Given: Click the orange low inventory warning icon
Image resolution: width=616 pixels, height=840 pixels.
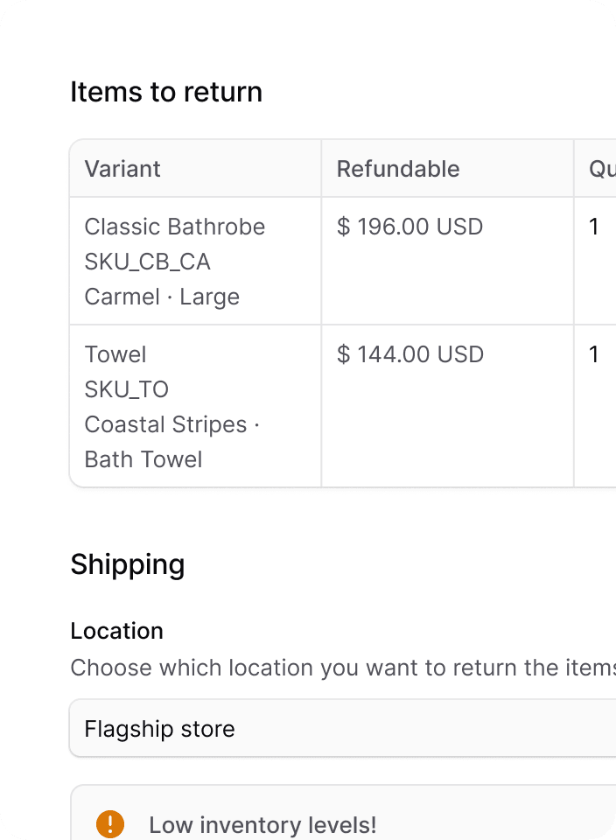Looking at the screenshot, I should pyautogui.click(x=110, y=824).
